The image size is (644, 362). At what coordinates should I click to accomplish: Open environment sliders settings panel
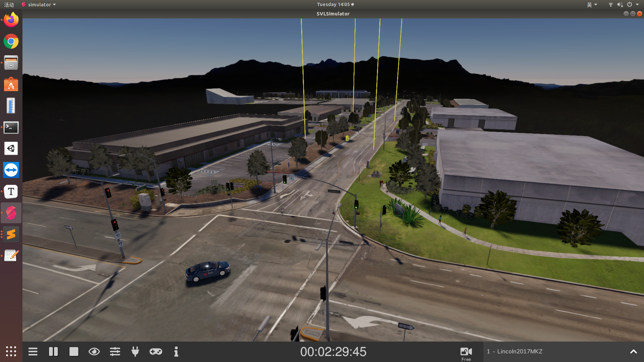(115, 352)
